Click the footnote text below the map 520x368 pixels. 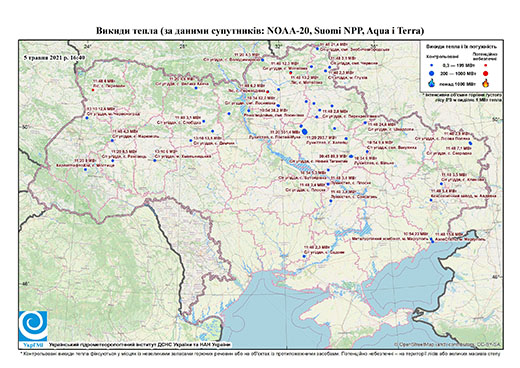pos(260,353)
